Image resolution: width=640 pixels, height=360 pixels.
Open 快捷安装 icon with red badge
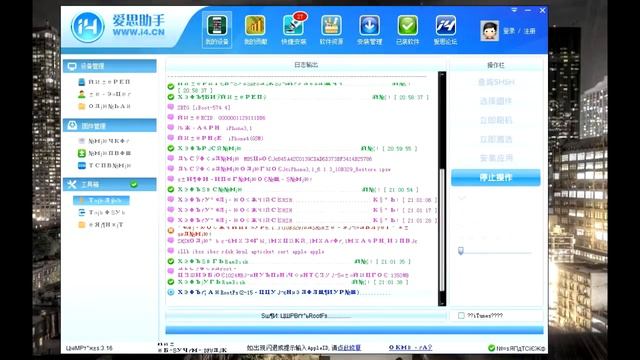point(293,30)
